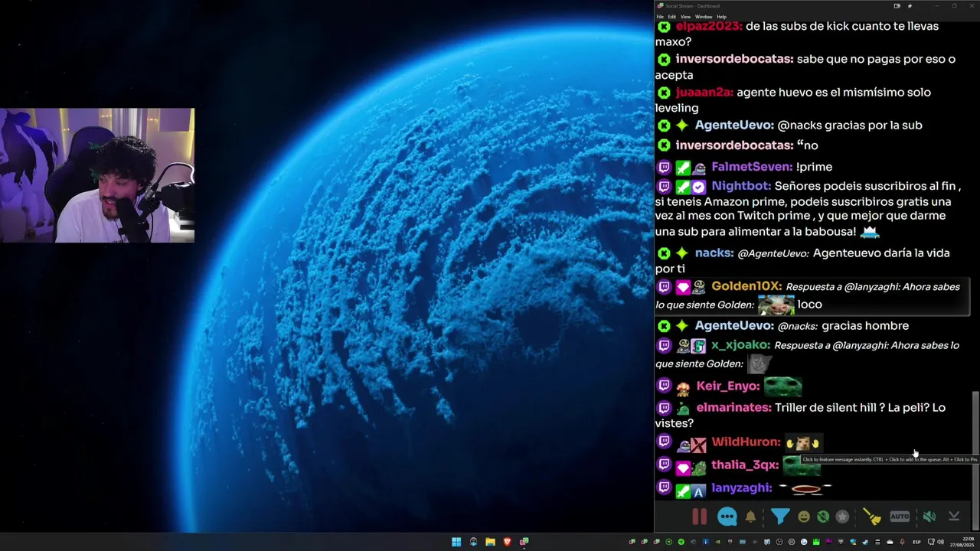Viewport: 980px width, 551px height.
Task: Open Brave browser from the taskbar
Action: tap(507, 542)
